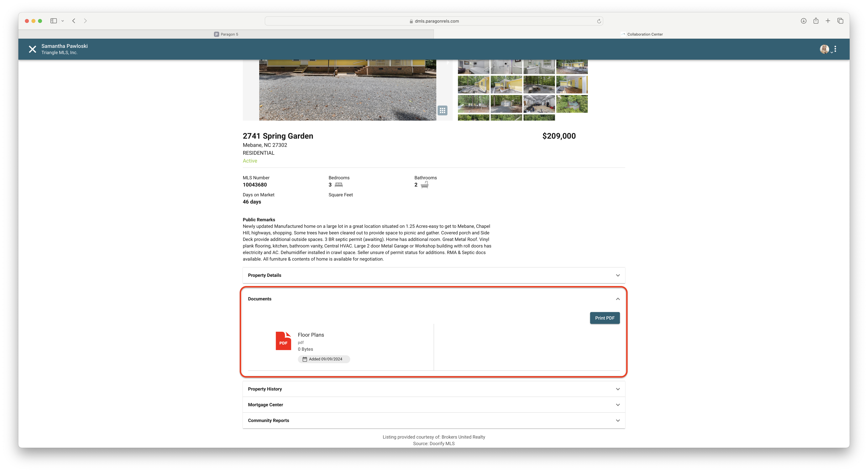Expand the Property History section

434,389
